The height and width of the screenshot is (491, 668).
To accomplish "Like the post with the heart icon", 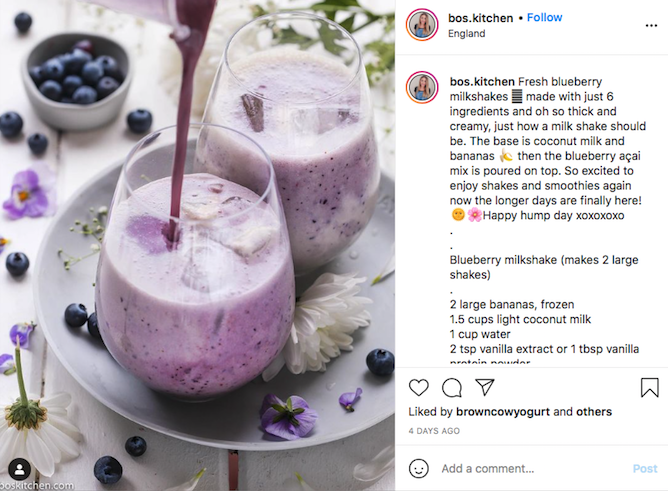I will tap(418, 388).
